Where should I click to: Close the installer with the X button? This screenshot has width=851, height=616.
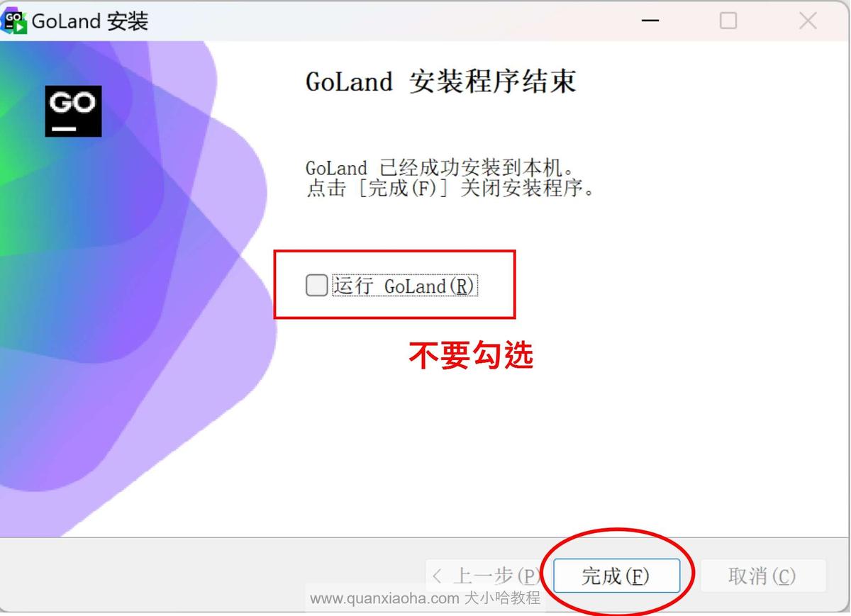808,21
